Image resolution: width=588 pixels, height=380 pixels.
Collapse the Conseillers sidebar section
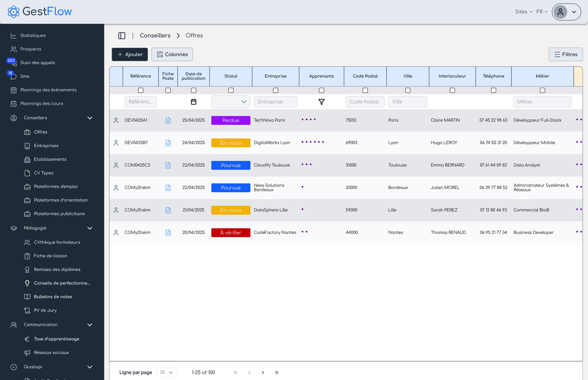pos(90,118)
